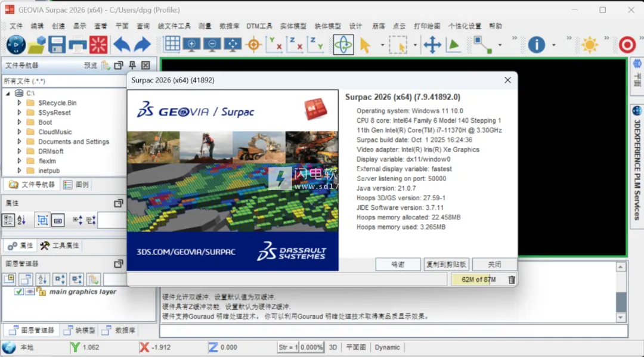Open the 块体模型 menu

pyautogui.click(x=327, y=26)
